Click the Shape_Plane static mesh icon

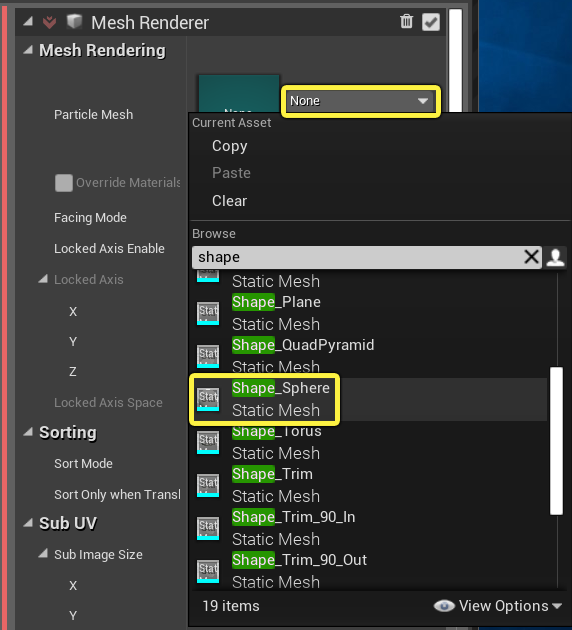point(208,313)
